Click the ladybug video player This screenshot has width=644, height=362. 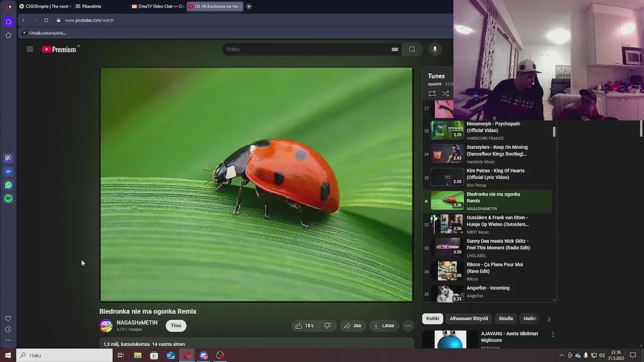pos(257,185)
